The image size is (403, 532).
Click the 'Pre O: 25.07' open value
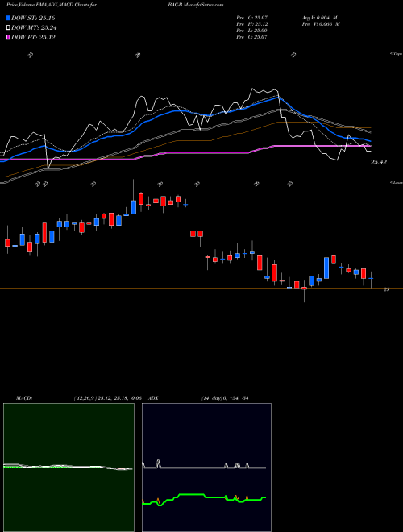point(251,18)
